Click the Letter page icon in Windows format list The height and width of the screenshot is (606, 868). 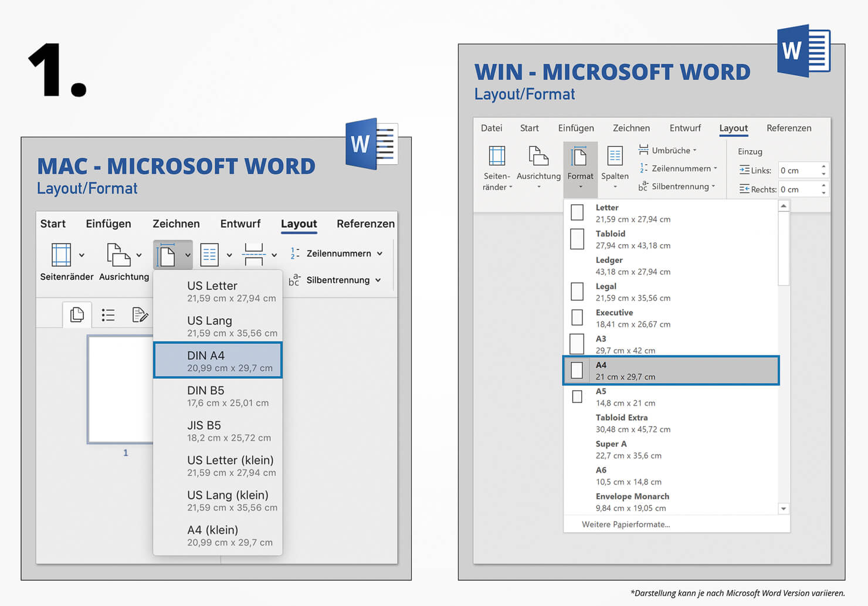tap(577, 212)
